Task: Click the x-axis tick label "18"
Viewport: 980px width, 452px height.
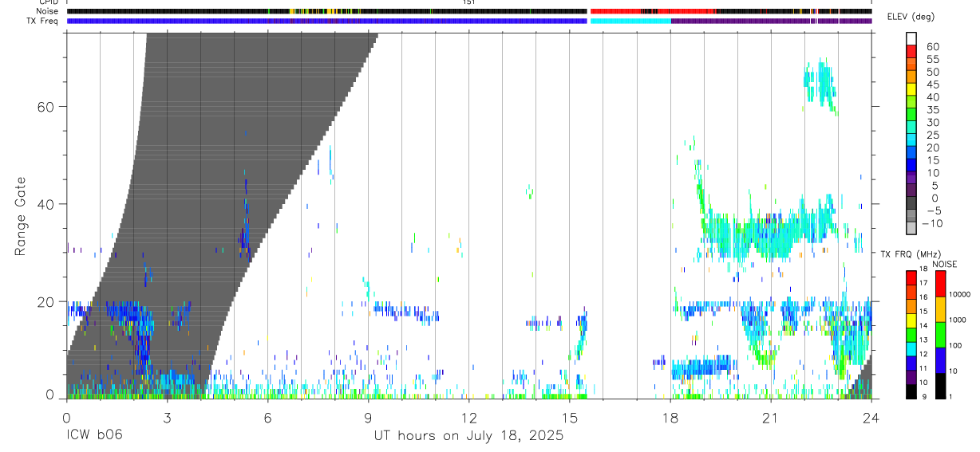Action: tap(670, 418)
